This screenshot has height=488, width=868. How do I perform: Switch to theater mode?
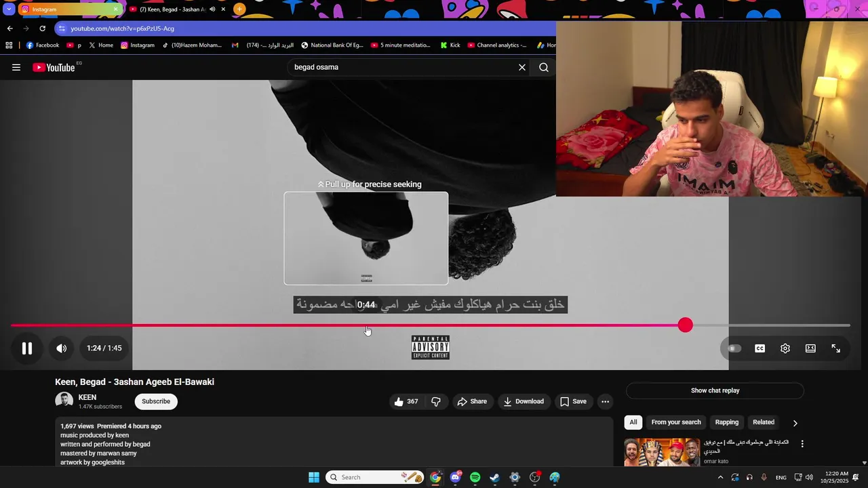(x=810, y=348)
